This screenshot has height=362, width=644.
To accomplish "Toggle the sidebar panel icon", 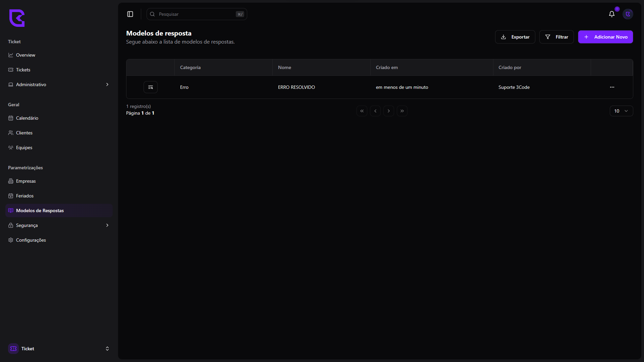I will click(x=130, y=14).
